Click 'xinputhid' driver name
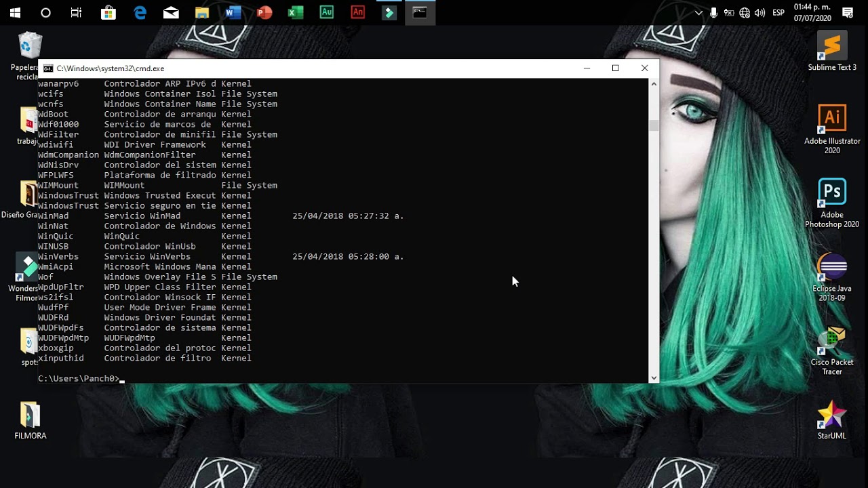 (x=61, y=359)
